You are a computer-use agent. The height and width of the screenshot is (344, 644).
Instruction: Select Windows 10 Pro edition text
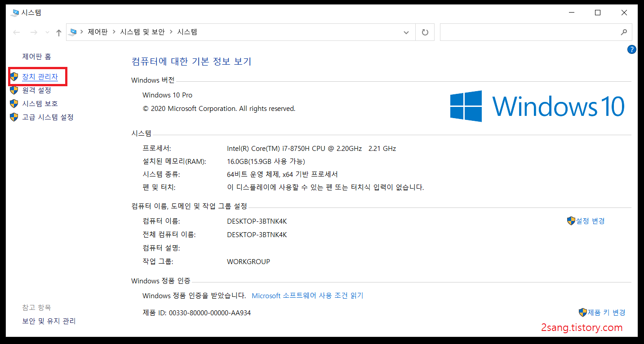point(167,95)
